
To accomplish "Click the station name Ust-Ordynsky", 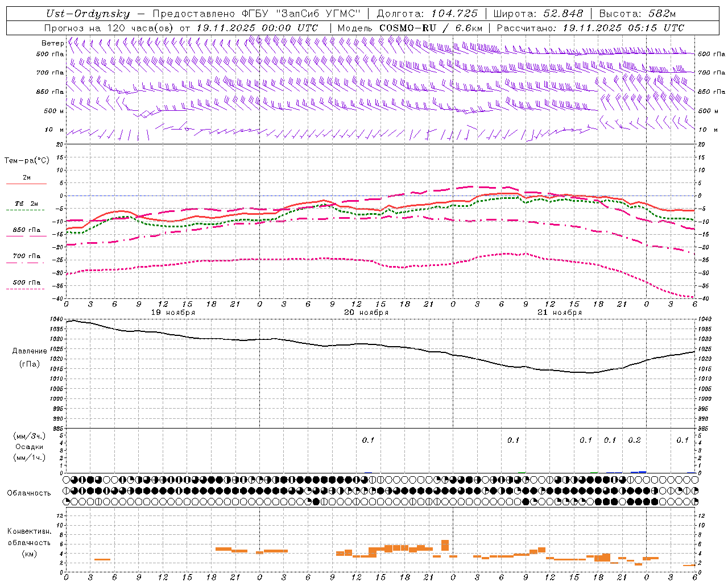I will pyautogui.click(x=88, y=14).
